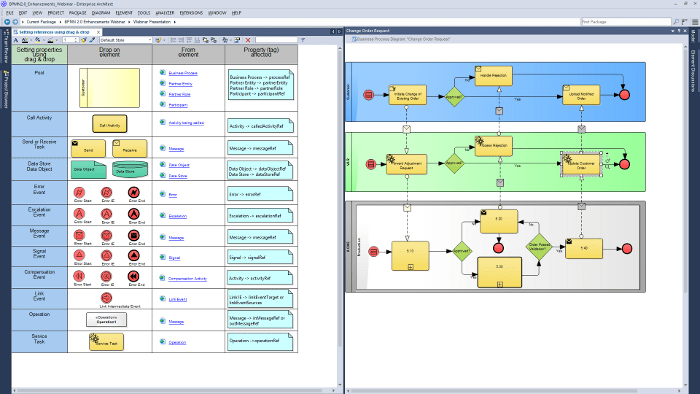
Task: Select the Service Task element in the table
Action: [x=106, y=342]
